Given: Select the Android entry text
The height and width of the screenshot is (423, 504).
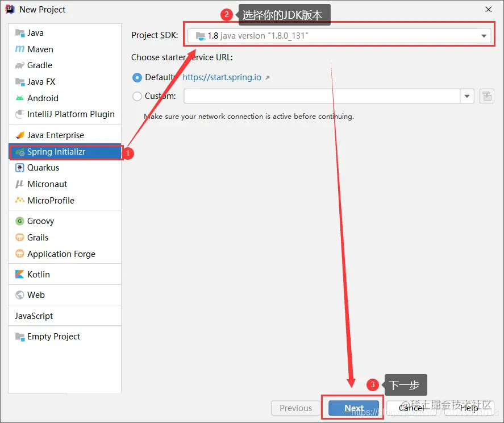Looking at the screenshot, I should click(x=43, y=98).
